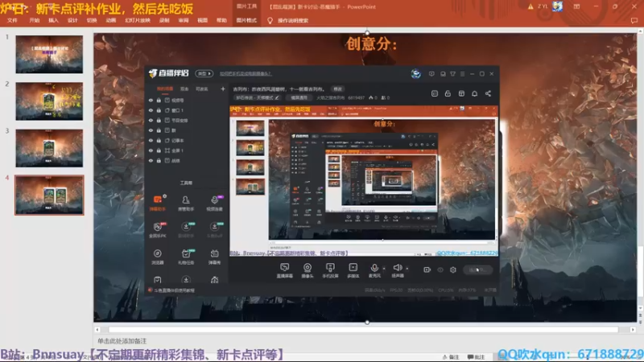Open 如何把手机变成电脑摄像头 link, outermost 直播伴侣
644x362 pixels.
pyautogui.click(x=246, y=73)
